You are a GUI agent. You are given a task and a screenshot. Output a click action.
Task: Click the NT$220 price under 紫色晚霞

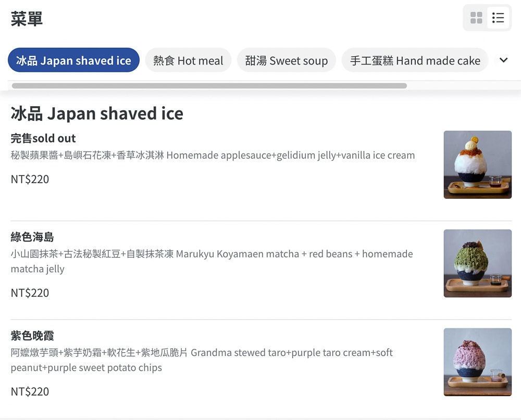(x=30, y=391)
